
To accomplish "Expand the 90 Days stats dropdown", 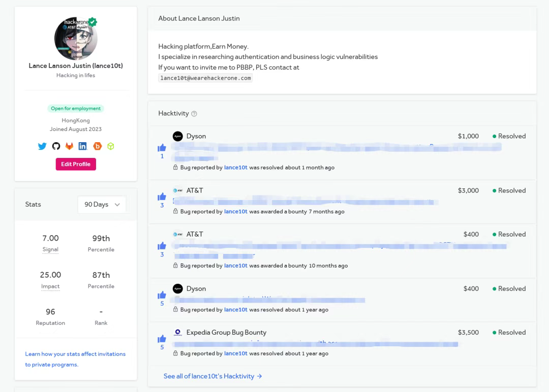I will coord(102,204).
